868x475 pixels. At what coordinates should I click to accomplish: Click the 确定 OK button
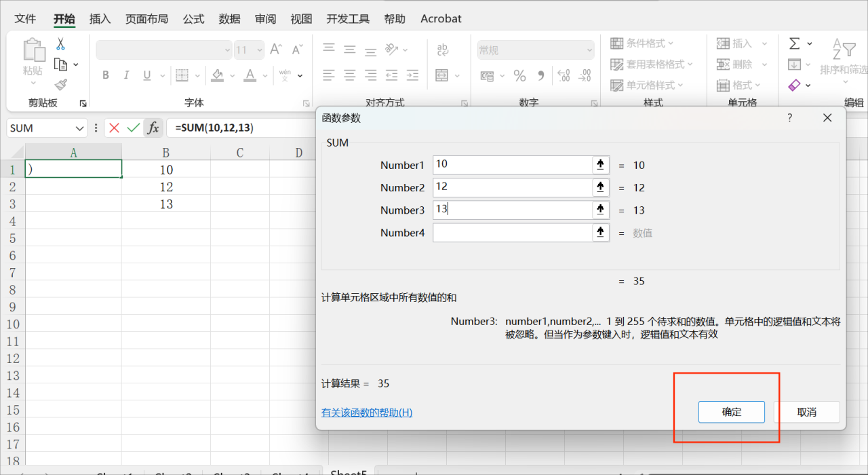point(732,412)
